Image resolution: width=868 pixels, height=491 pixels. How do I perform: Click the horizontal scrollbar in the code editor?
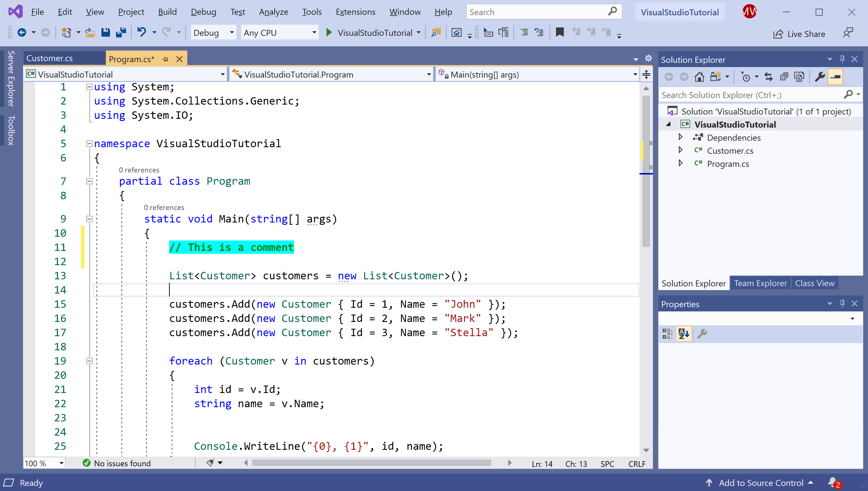point(371,463)
